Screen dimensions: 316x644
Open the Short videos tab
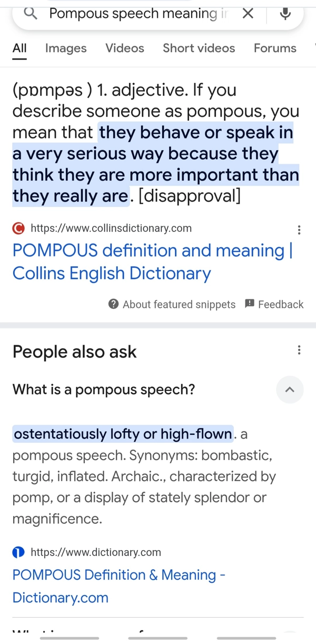[199, 48]
